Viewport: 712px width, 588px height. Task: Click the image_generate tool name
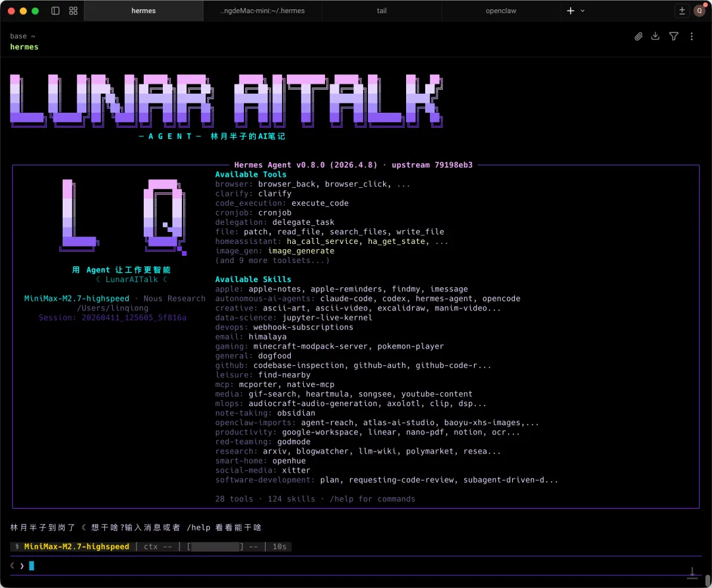(301, 250)
